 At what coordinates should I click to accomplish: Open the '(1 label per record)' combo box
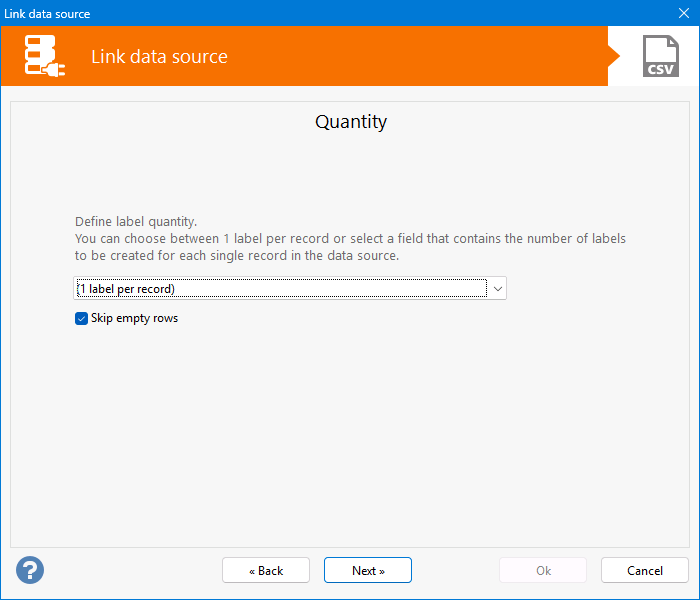point(280,289)
